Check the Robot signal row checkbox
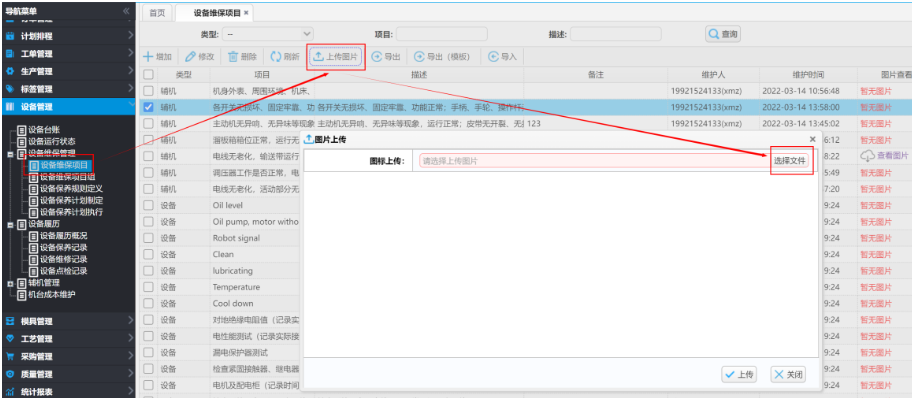 149,238
